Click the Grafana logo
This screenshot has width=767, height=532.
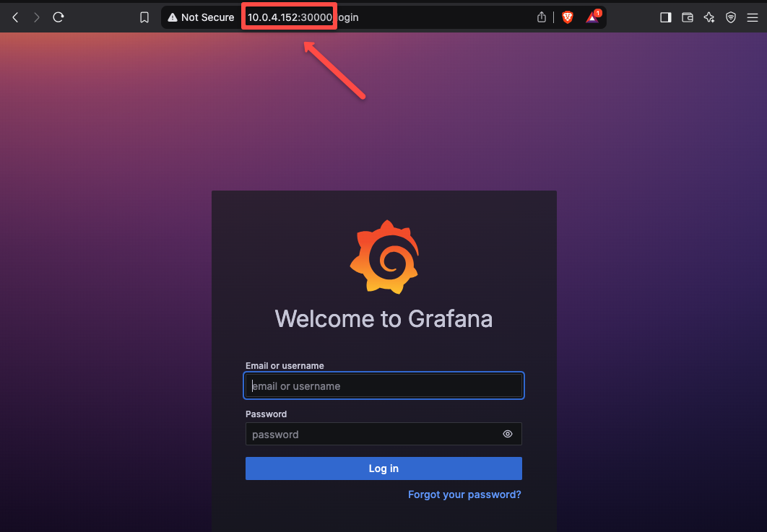point(384,257)
